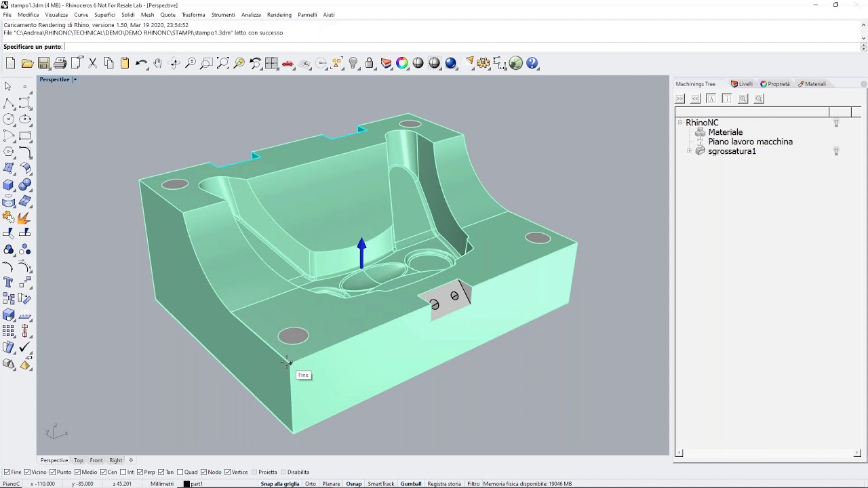The width and height of the screenshot is (868, 488).
Task: Open options with the gear toolbar icon
Action: coord(484,63)
